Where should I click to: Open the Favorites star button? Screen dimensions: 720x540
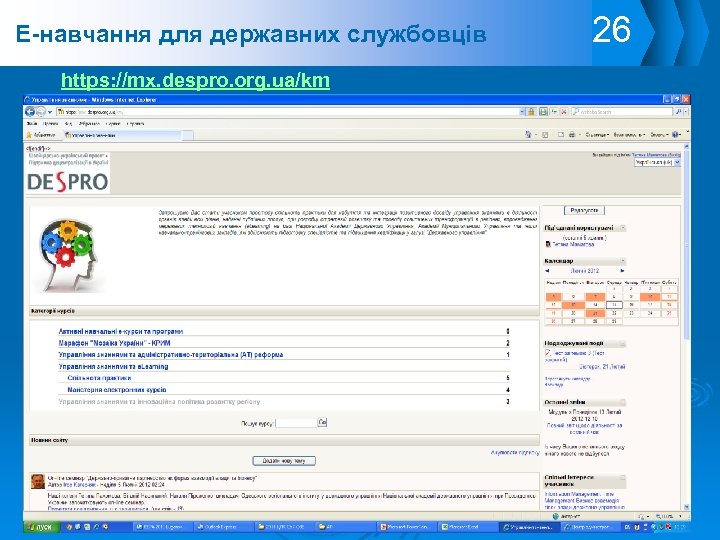click(40, 135)
